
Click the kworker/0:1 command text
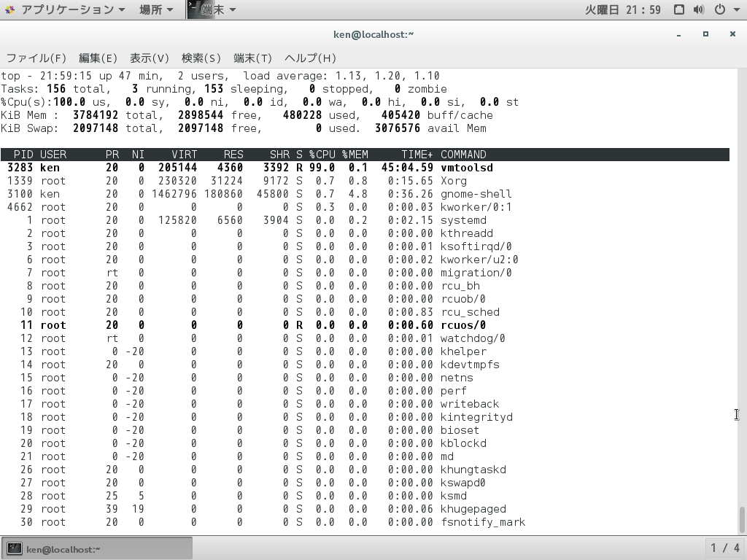(476, 207)
